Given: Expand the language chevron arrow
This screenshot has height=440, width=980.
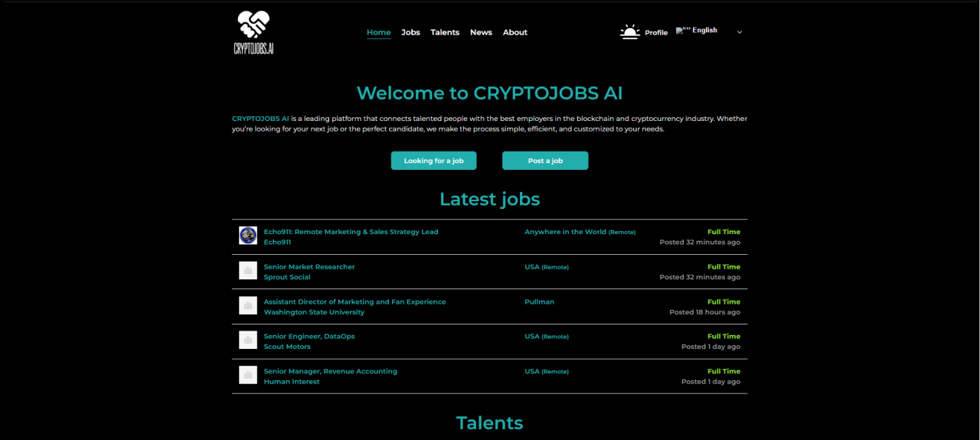Looking at the screenshot, I should tap(740, 32).
